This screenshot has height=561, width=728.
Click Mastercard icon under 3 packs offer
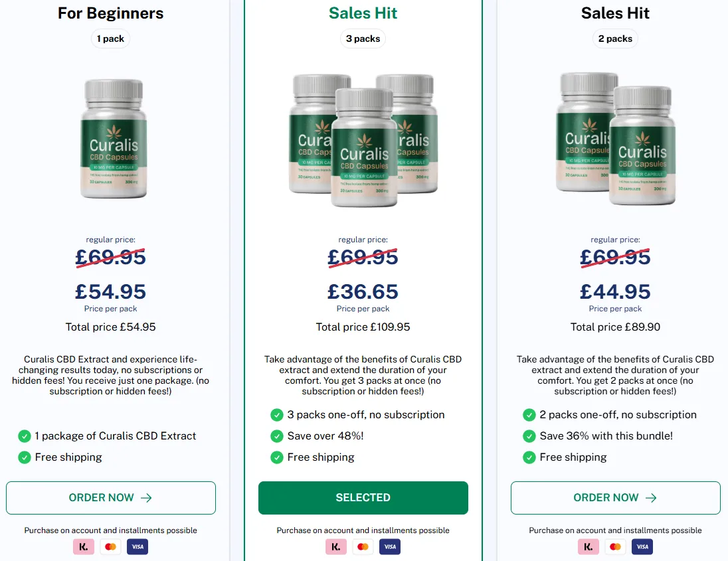(x=363, y=546)
